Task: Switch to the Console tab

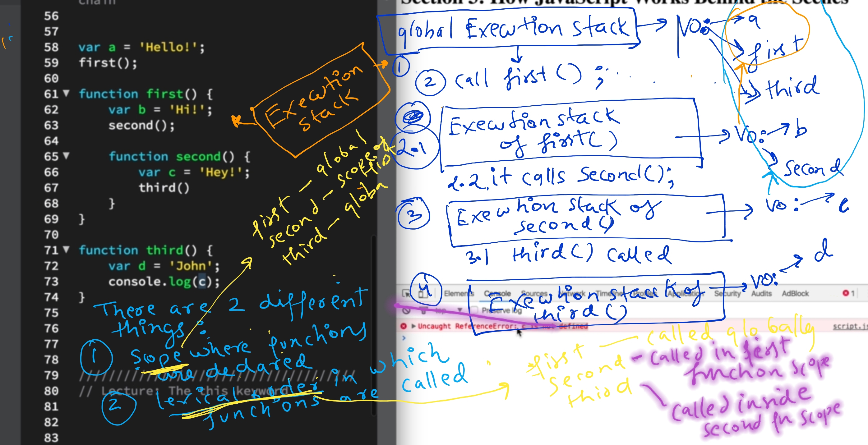Action: tap(497, 294)
